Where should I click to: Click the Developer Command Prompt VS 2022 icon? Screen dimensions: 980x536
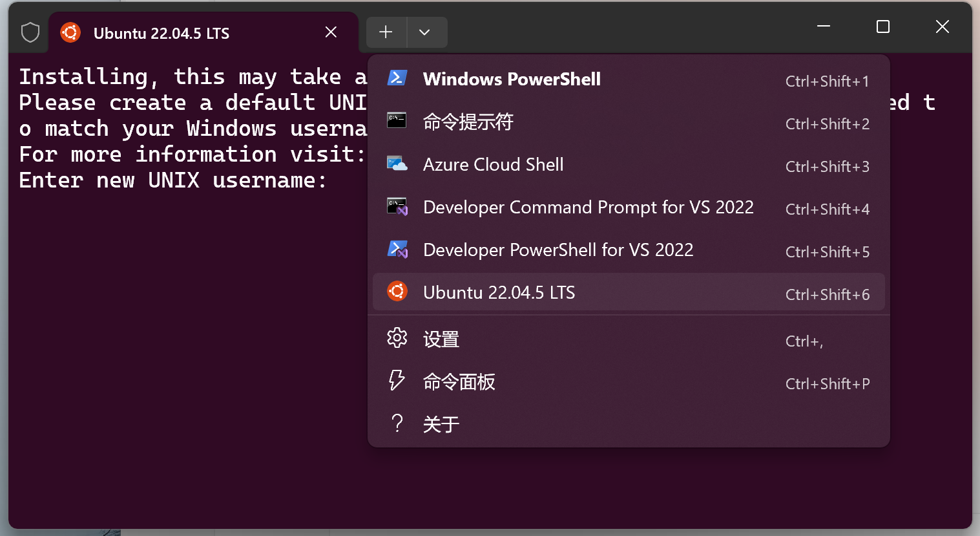(397, 207)
